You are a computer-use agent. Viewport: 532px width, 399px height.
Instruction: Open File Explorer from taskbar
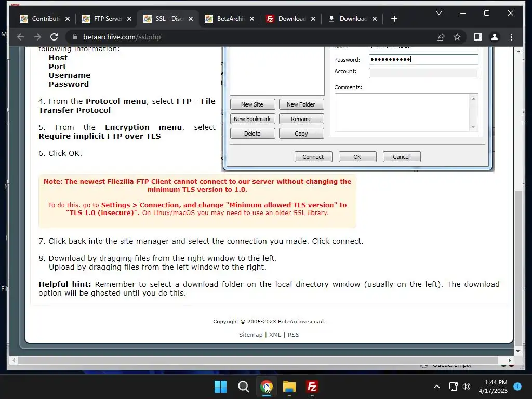pos(289,387)
